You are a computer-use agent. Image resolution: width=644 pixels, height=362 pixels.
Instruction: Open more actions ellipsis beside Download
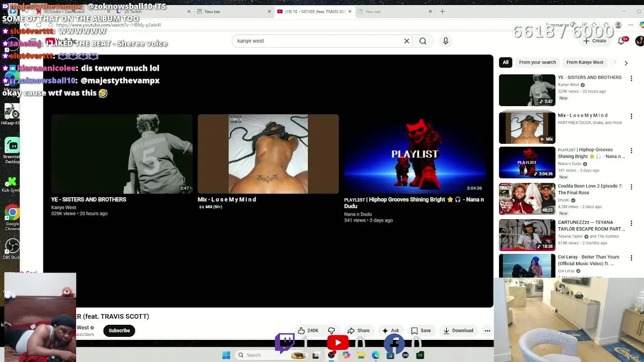[487, 331]
